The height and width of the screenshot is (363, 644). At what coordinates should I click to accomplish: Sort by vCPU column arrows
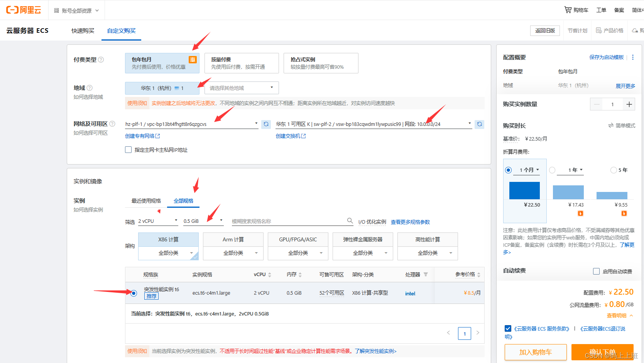(270, 275)
